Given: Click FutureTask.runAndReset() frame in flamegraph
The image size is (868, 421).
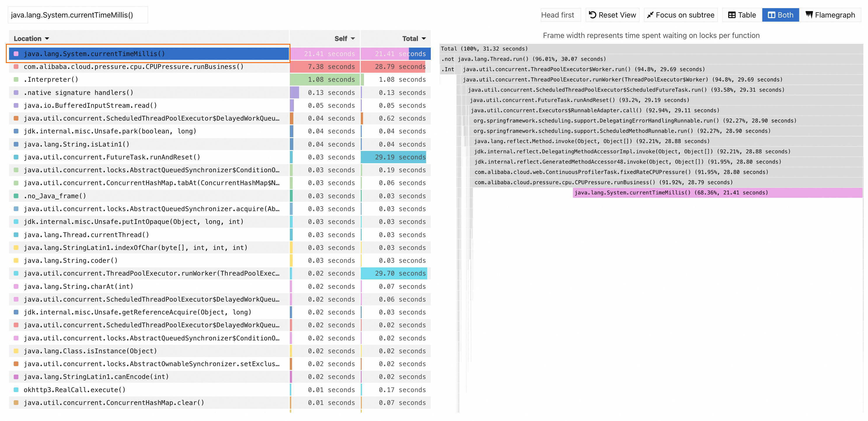Looking at the screenshot, I should (580, 100).
